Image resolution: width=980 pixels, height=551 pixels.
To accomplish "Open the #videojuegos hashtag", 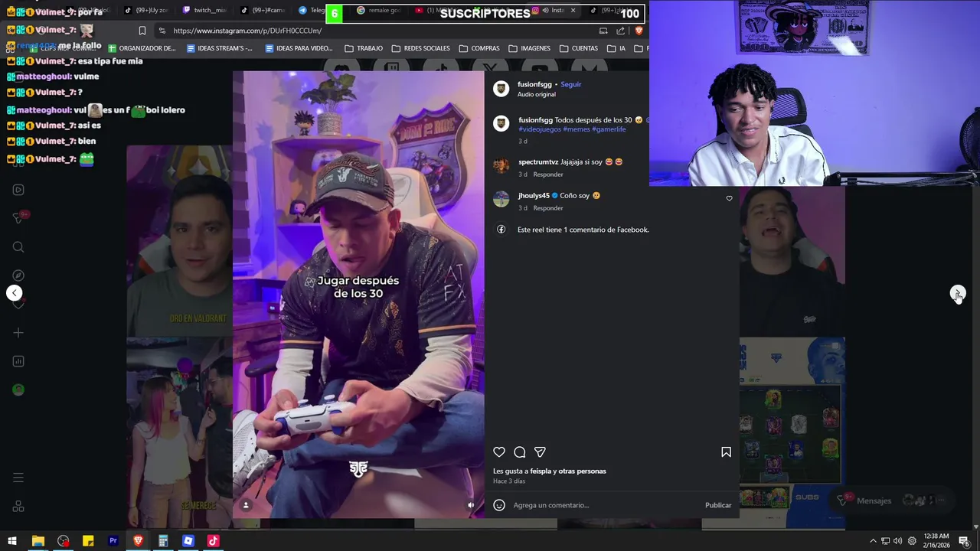I will point(540,129).
